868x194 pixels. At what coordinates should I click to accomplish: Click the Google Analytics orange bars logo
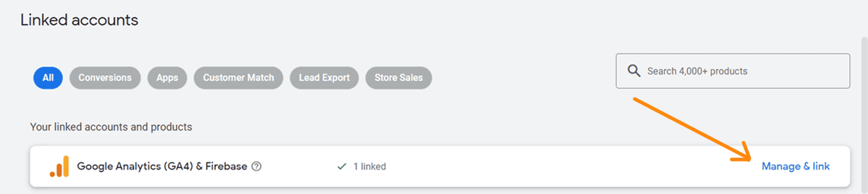coord(60,166)
